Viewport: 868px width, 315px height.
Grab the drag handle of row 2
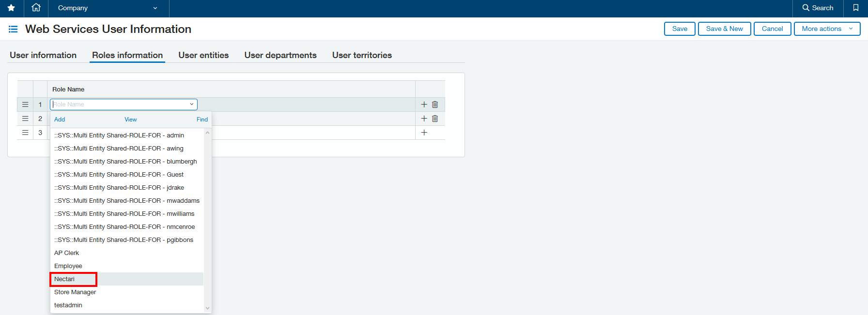click(25, 119)
